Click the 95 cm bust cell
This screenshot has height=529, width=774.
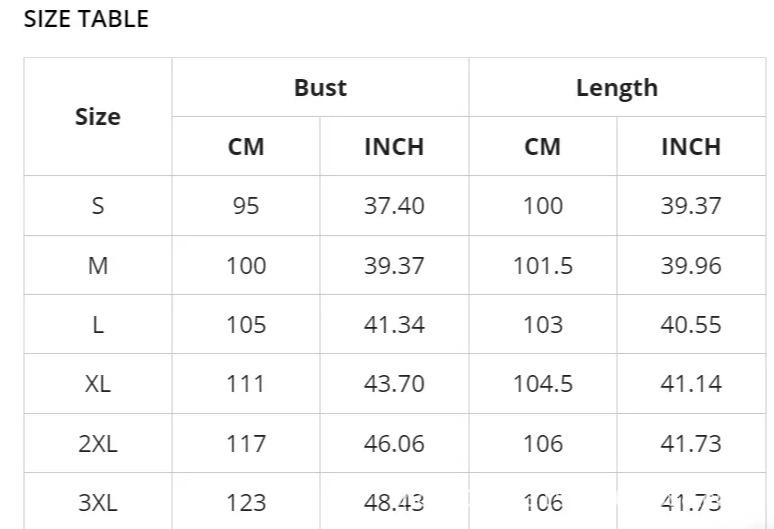click(246, 206)
